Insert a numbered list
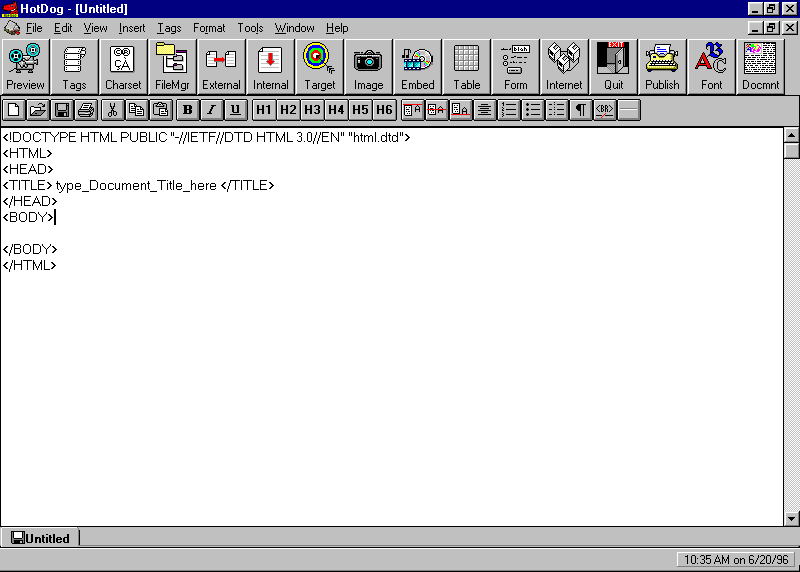Image resolution: width=800 pixels, height=572 pixels. tap(509, 110)
